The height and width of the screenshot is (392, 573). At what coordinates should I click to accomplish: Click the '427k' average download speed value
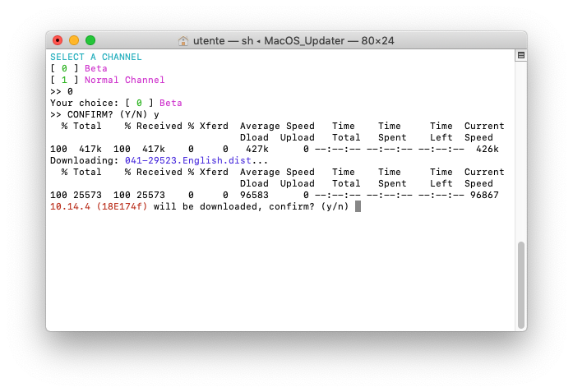click(x=256, y=149)
